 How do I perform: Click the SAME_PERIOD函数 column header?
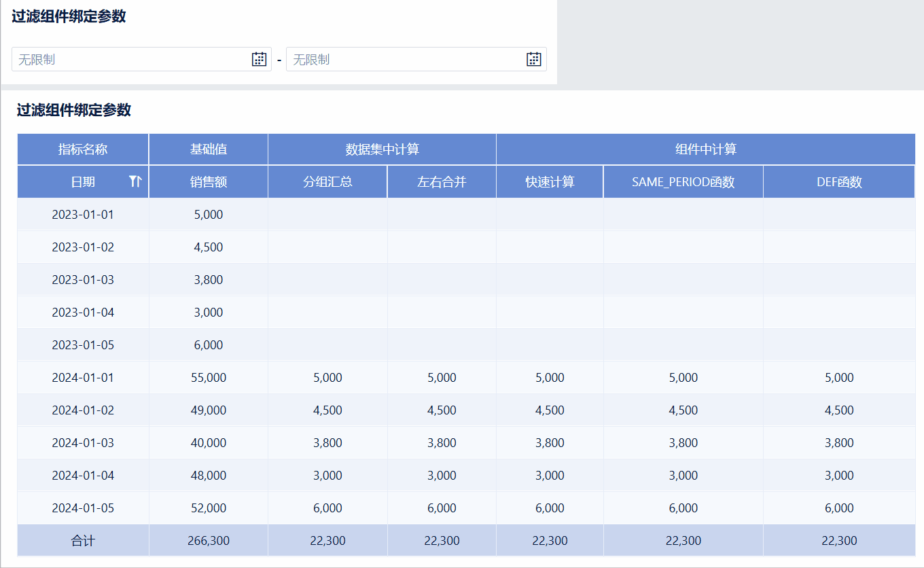point(683,182)
